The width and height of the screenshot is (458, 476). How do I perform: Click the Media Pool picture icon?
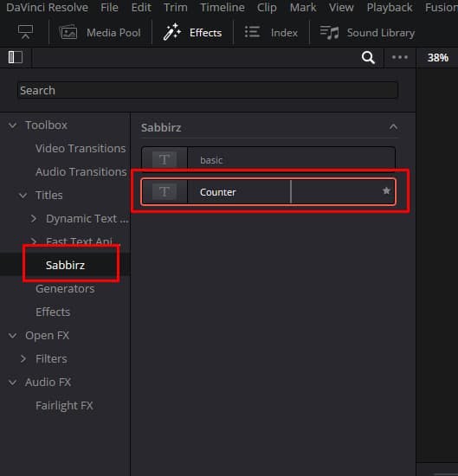68,32
